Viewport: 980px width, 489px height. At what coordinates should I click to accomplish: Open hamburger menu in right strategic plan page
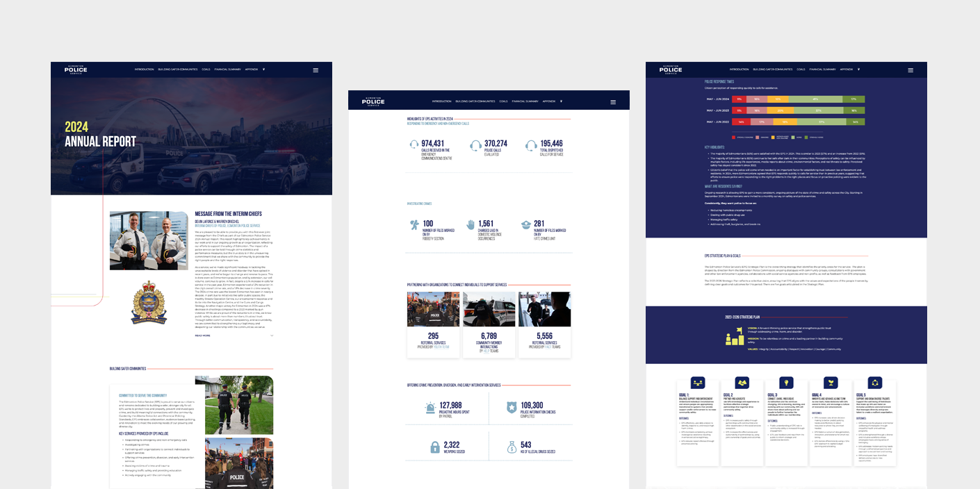point(910,69)
